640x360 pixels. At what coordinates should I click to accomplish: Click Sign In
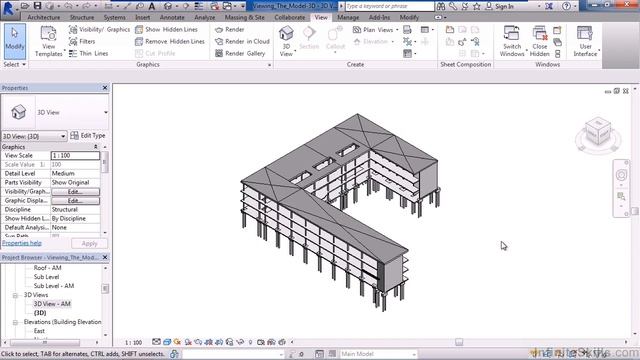[x=500, y=6]
